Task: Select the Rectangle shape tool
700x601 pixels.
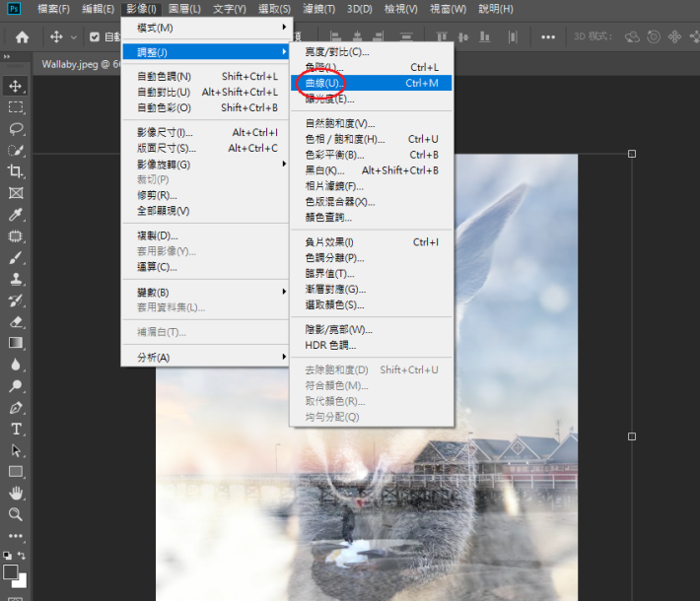Action: click(16, 472)
